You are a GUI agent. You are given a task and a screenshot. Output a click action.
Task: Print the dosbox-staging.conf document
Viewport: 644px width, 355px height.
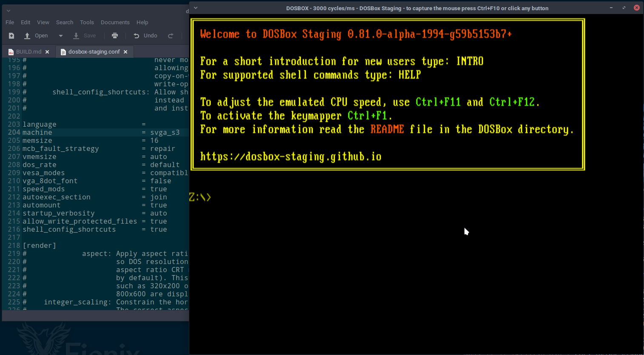point(115,35)
